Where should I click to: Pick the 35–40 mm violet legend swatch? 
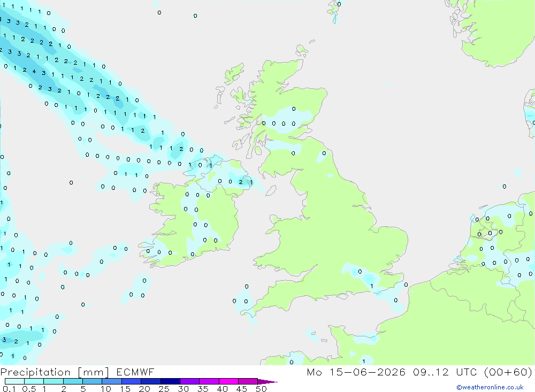click(x=209, y=381)
